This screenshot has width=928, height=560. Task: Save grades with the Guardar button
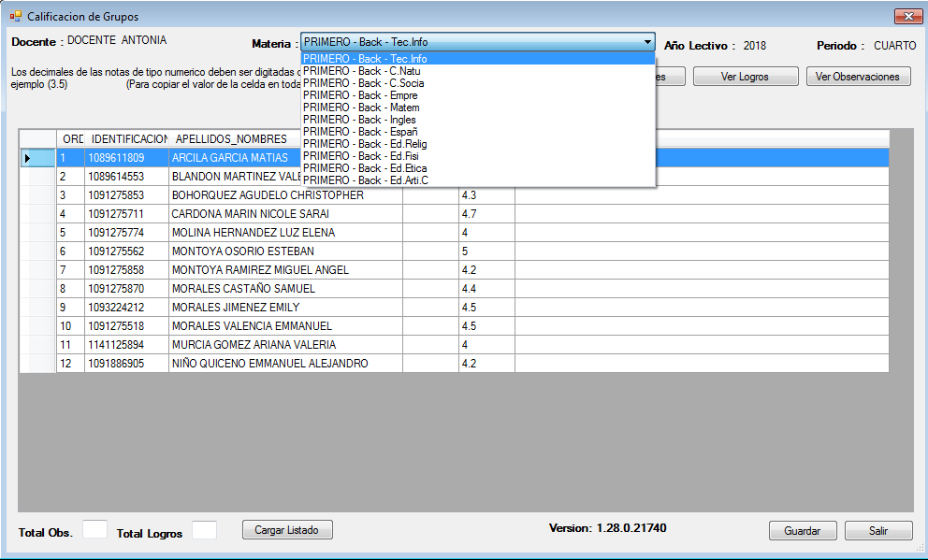coord(802,530)
